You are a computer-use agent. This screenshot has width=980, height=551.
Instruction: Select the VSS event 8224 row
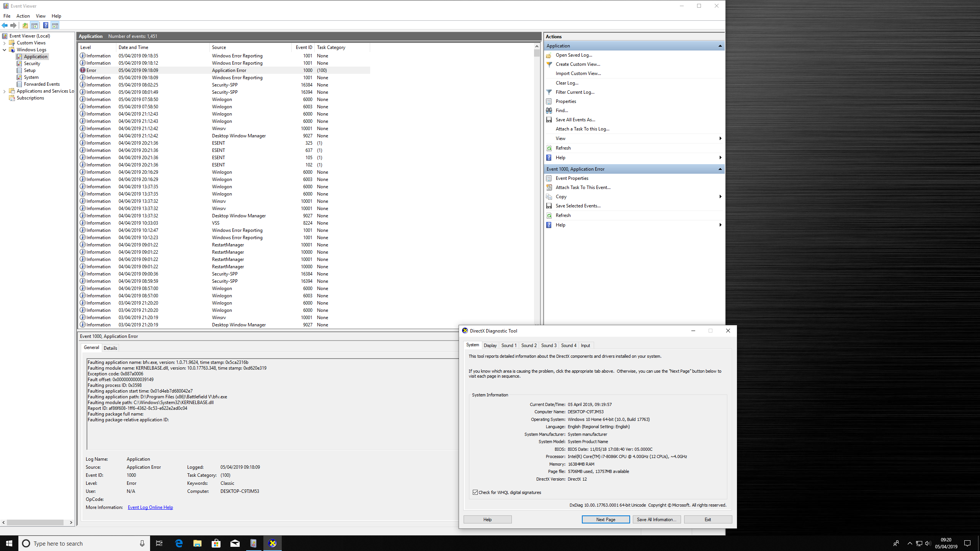coord(224,223)
